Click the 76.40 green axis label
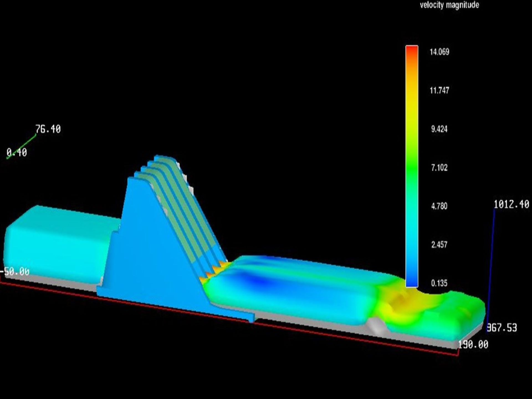This screenshot has width=532, height=399. pyautogui.click(x=48, y=129)
